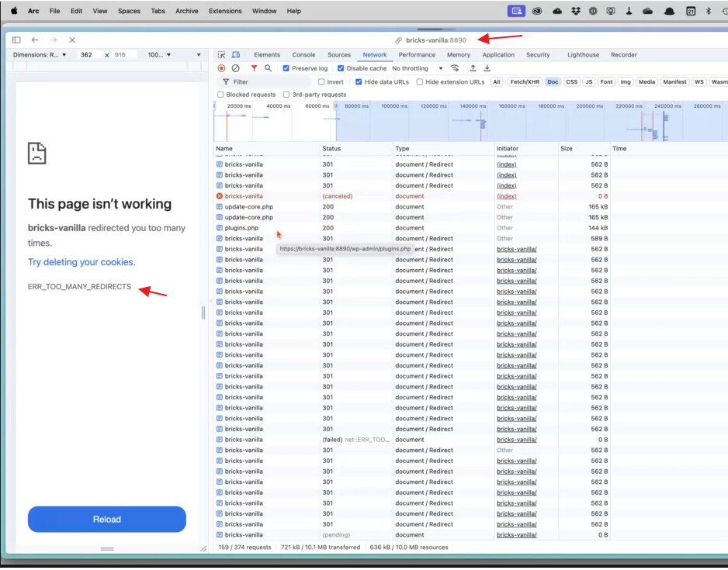This screenshot has width=728, height=570.
Task: Uncheck the Disable cache checkbox
Action: point(341,68)
